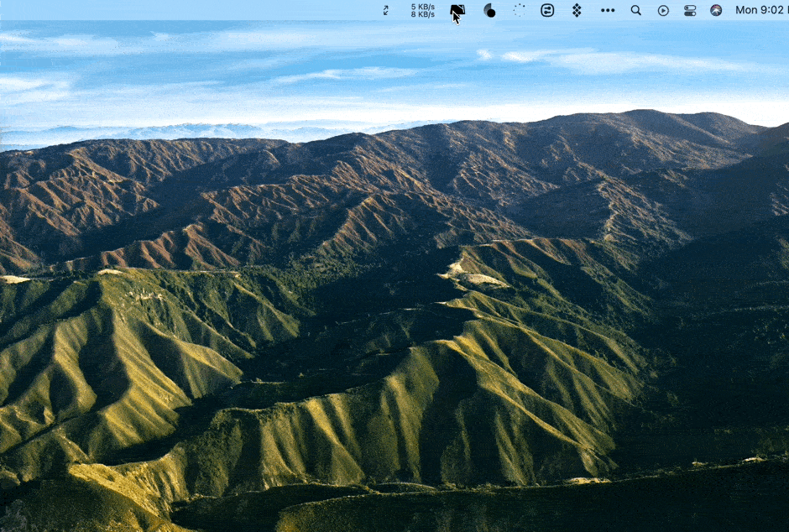
Task: Click the black folded-square menu bar icon under the cursor
Action: point(457,10)
